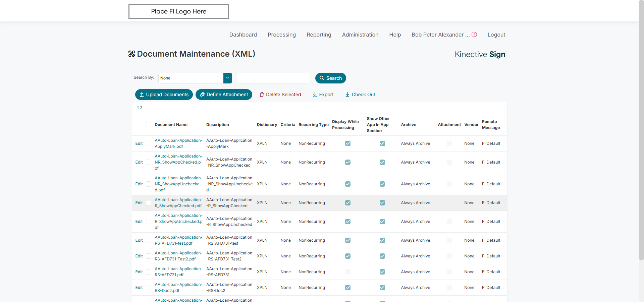Click the magnifier icon in the Search button
Viewport: 644px width, 302px height.
[322, 78]
